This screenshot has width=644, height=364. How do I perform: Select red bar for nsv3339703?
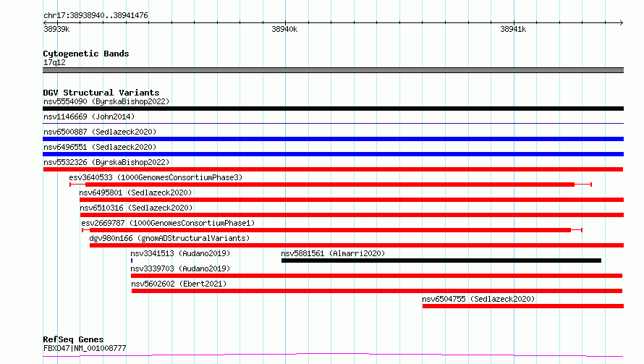(376, 276)
